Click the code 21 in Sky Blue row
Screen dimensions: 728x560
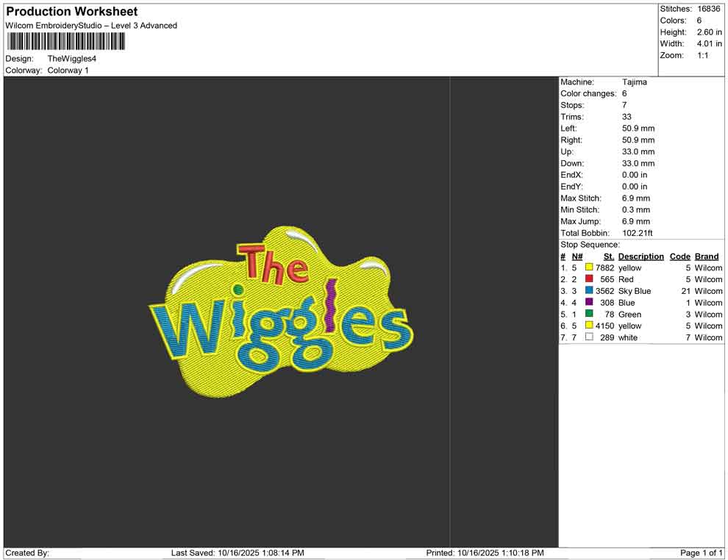686,291
